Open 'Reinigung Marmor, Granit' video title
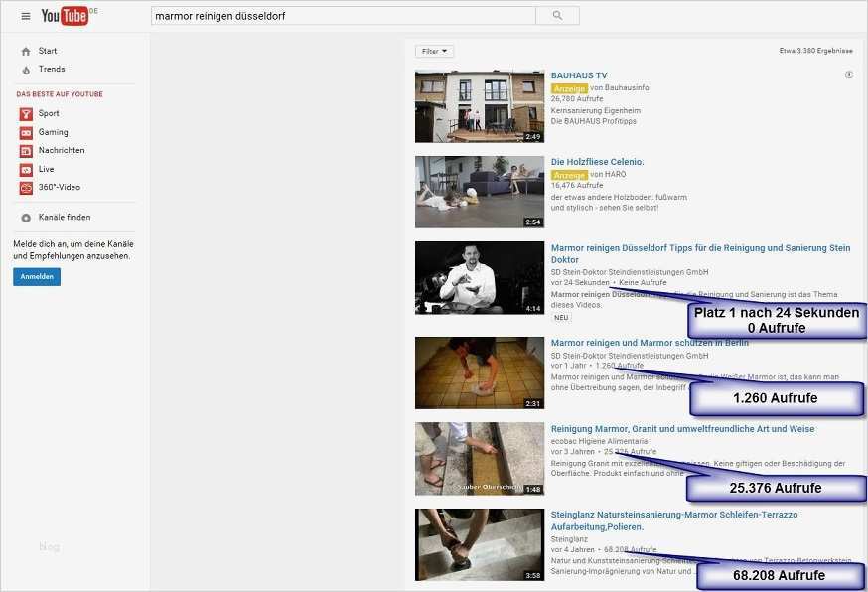Image resolution: width=868 pixels, height=592 pixels. [x=682, y=429]
